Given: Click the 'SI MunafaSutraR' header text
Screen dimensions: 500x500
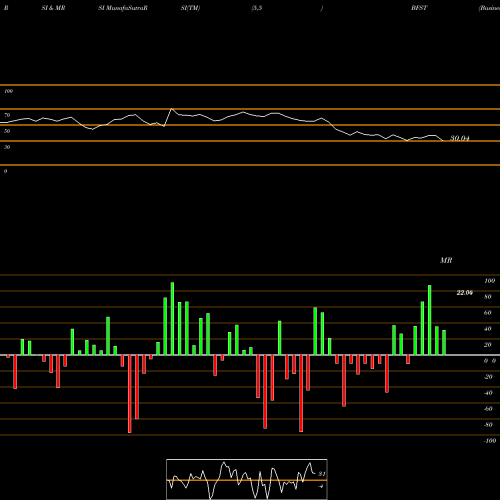Looking at the screenshot, I should 123,8.
